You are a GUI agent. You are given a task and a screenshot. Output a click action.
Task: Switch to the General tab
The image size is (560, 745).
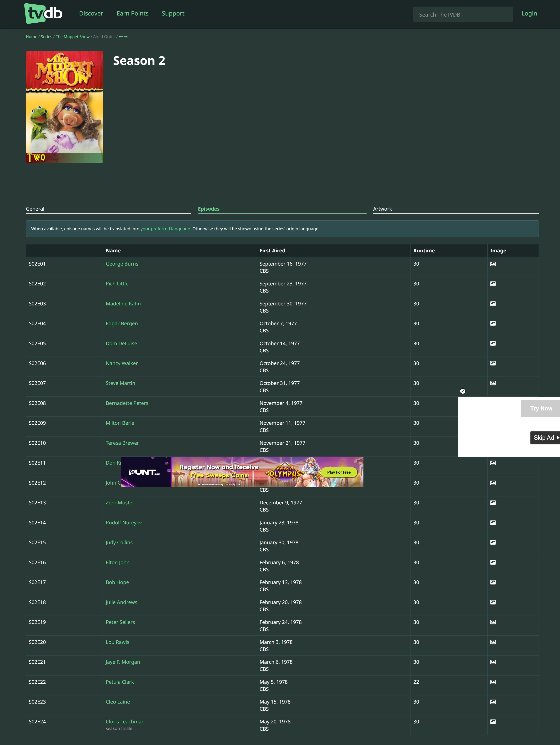point(35,209)
